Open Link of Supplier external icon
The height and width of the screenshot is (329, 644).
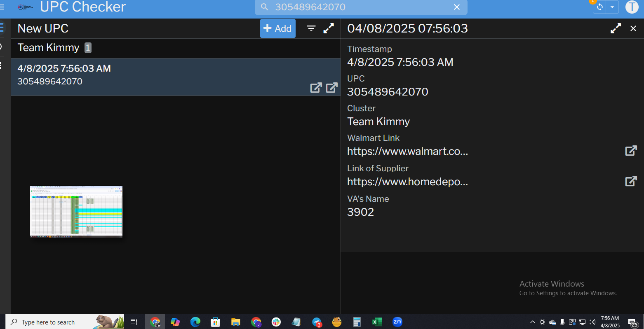[x=631, y=181]
